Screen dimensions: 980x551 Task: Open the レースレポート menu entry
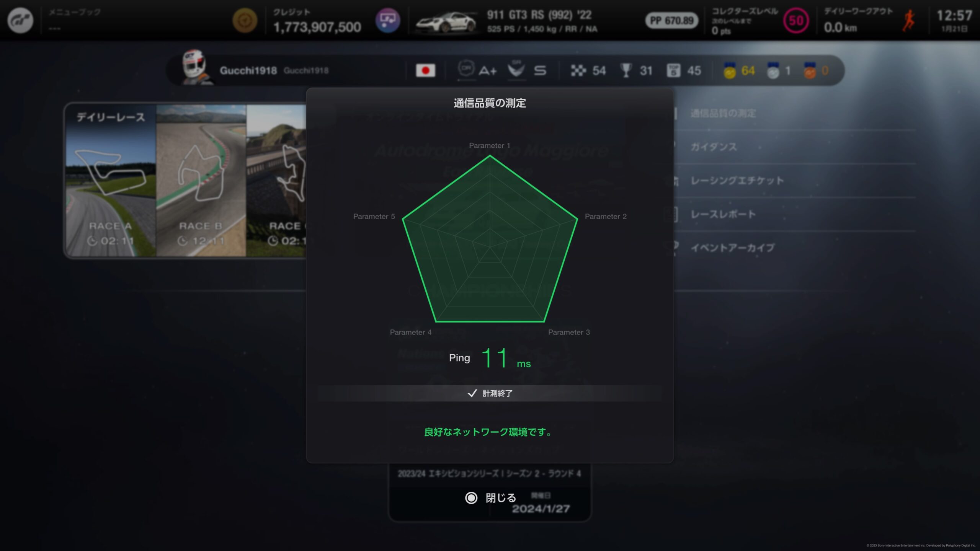(723, 214)
